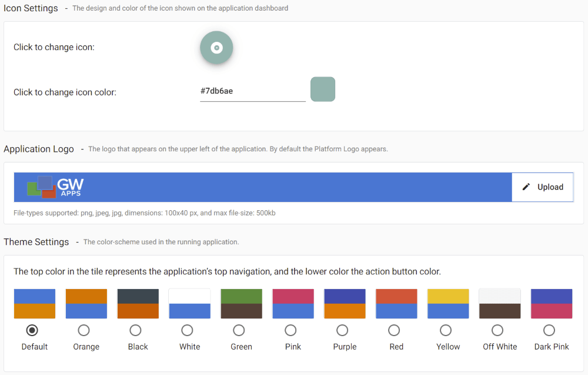Image resolution: width=588 pixels, height=375 pixels.
Task: Choose the Black theme radio button
Action: click(x=136, y=330)
